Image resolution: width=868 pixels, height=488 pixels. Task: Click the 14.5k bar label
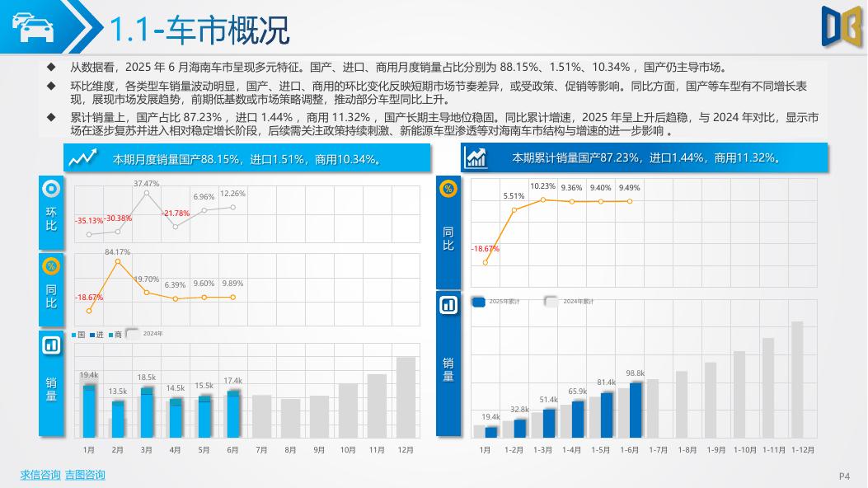tap(175, 388)
